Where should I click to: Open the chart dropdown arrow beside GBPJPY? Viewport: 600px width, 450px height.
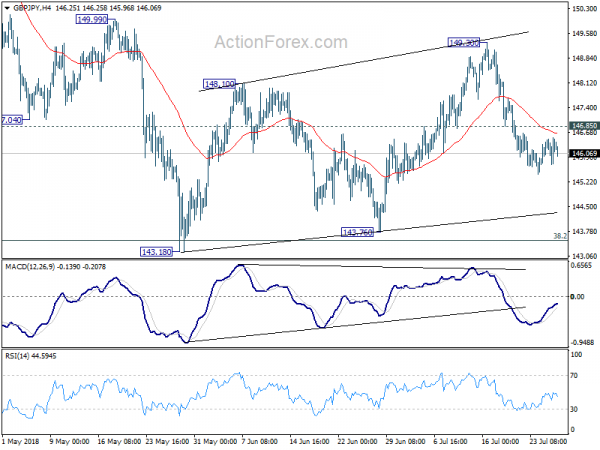pos(7,8)
